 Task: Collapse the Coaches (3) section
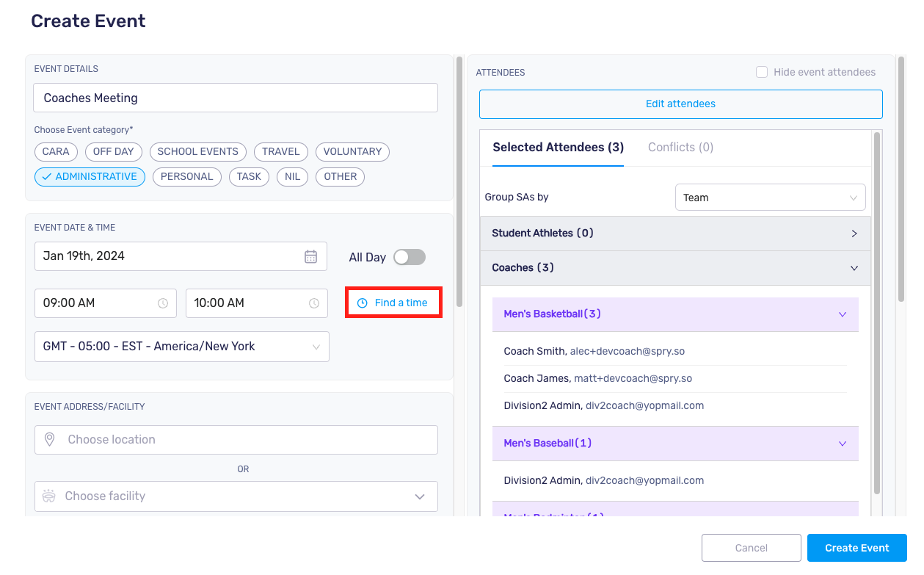click(675, 268)
